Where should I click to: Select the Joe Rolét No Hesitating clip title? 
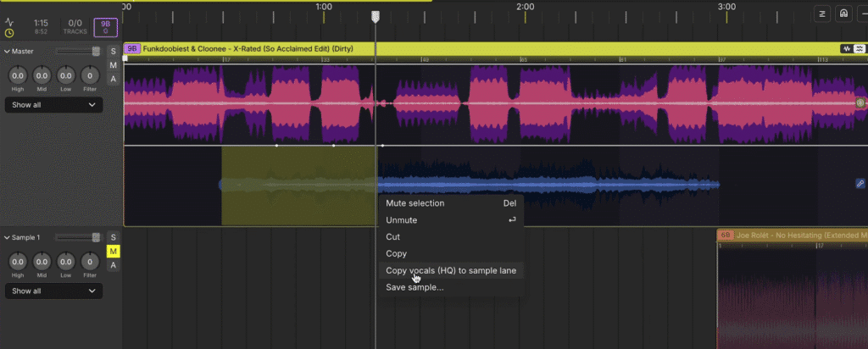pos(802,235)
